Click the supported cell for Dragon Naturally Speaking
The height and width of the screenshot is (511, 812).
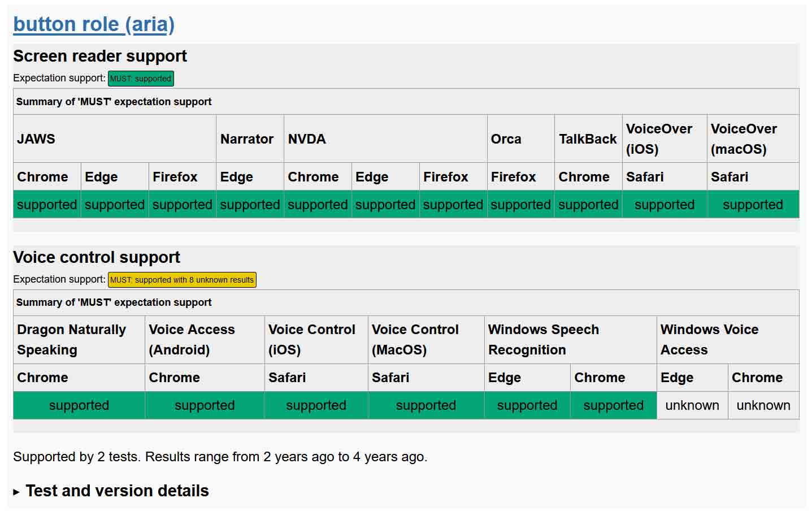point(79,405)
